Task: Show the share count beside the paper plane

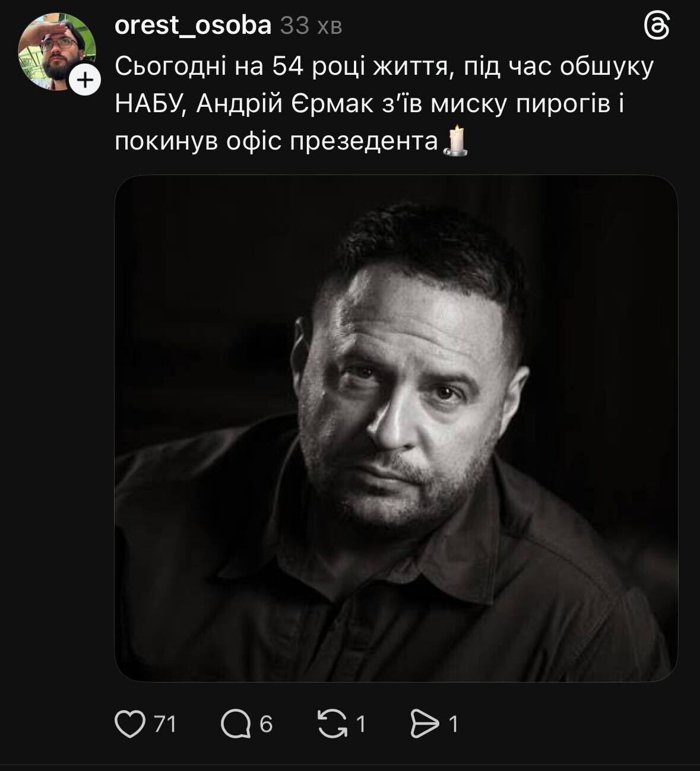Action: point(454,724)
